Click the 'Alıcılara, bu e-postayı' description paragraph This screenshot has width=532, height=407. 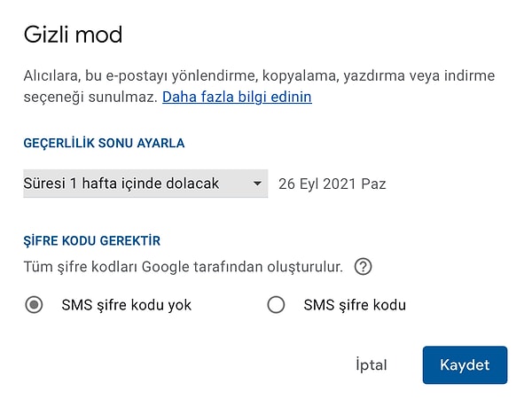point(259,86)
